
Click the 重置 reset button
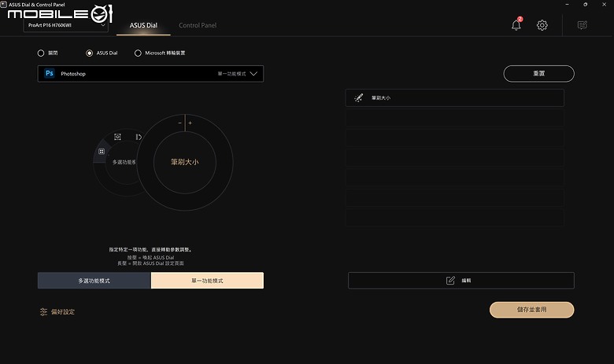(x=538, y=73)
